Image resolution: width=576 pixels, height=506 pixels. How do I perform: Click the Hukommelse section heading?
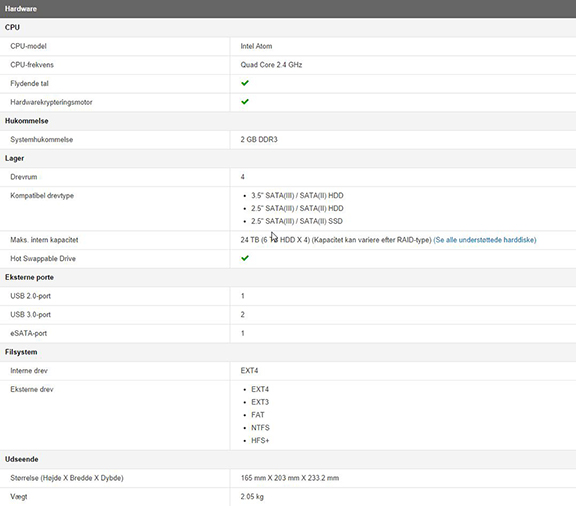26,121
